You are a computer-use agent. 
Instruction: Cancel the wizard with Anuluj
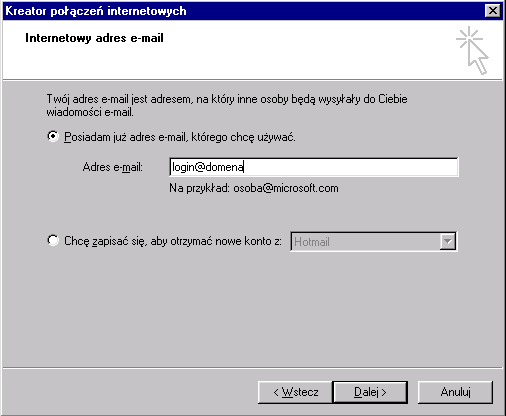[455, 392]
